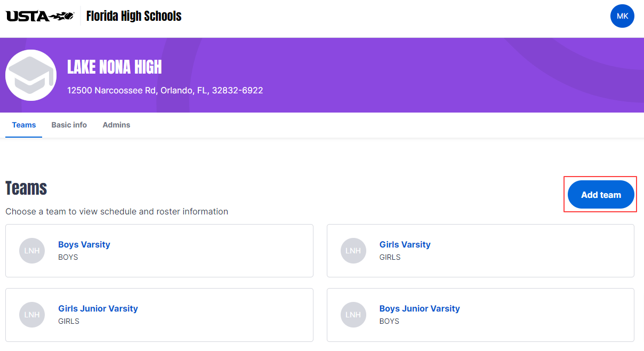Screen dimensions: 644x351
Task: Open the Girls Junior Varsity team link
Action: point(98,308)
